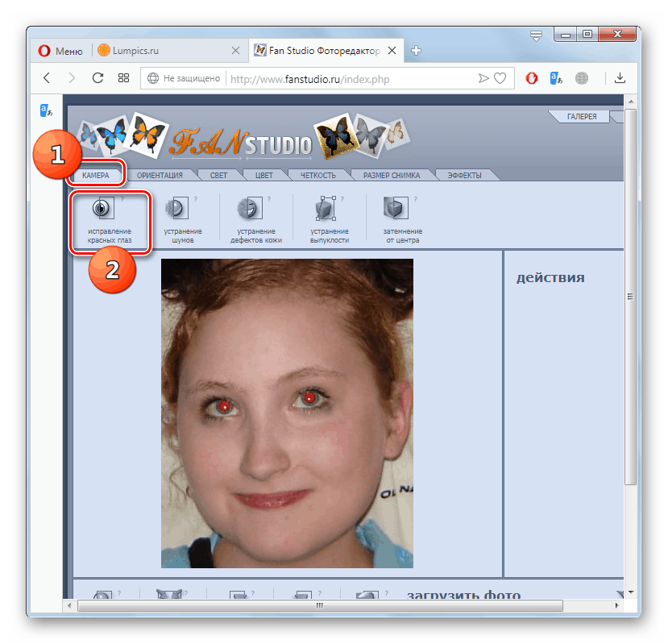Screen dimensions: 668x644
Task: Click the Fan Studio logo
Action: (x=241, y=144)
